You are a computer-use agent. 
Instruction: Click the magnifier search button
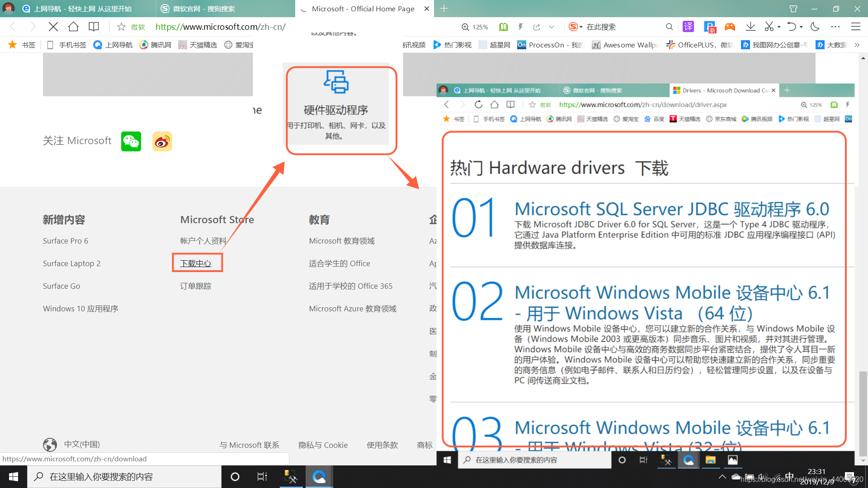[670, 27]
